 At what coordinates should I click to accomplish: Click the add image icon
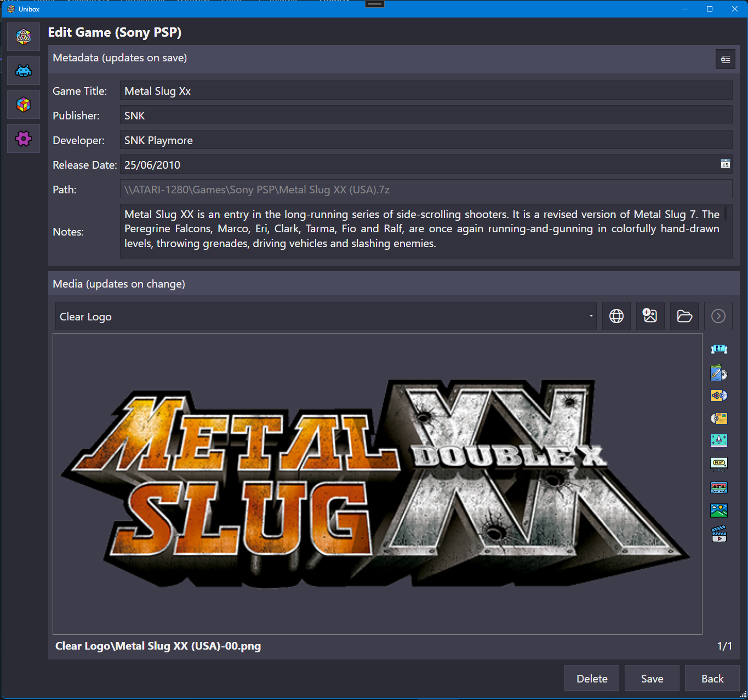click(650, 316)
